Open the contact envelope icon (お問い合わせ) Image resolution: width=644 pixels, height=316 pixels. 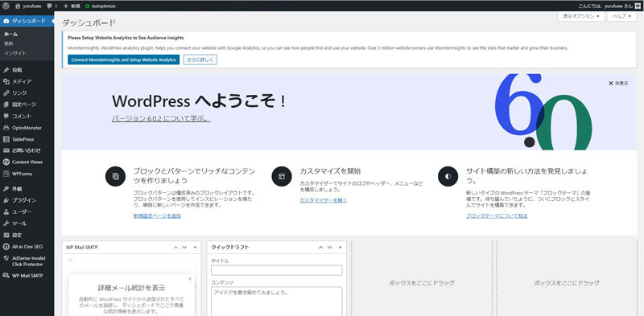(6, 150)
